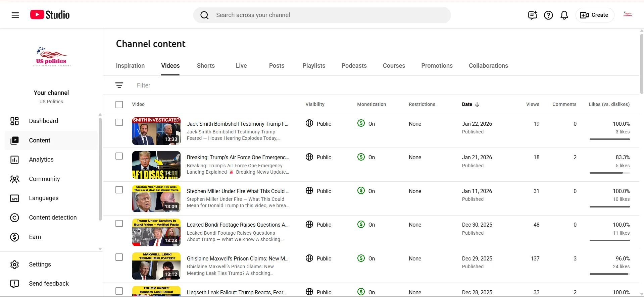Sort videos by the Date column
The width and height of the screenshot is (644, 297).
[470, 104]
